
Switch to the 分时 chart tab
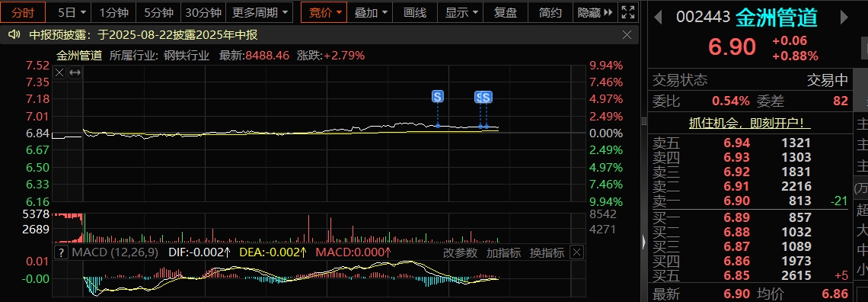(x=23, y=12)
